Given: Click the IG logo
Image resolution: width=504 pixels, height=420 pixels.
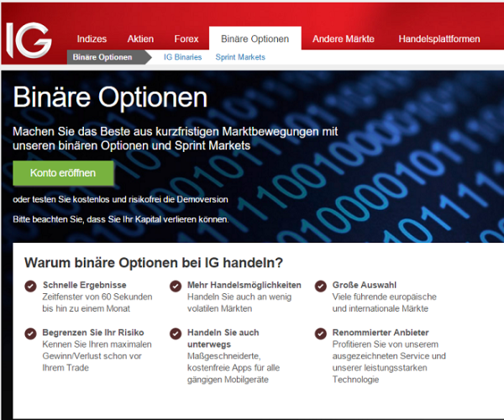Looking at the screenshot, I should (29, 39).
